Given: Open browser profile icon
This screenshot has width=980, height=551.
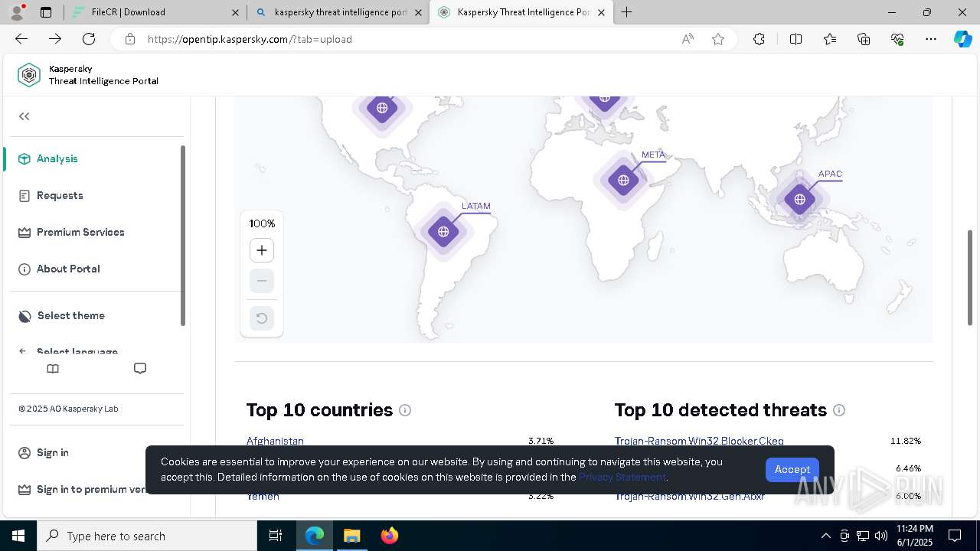Looking at the screenshot, I should [16, 11].
